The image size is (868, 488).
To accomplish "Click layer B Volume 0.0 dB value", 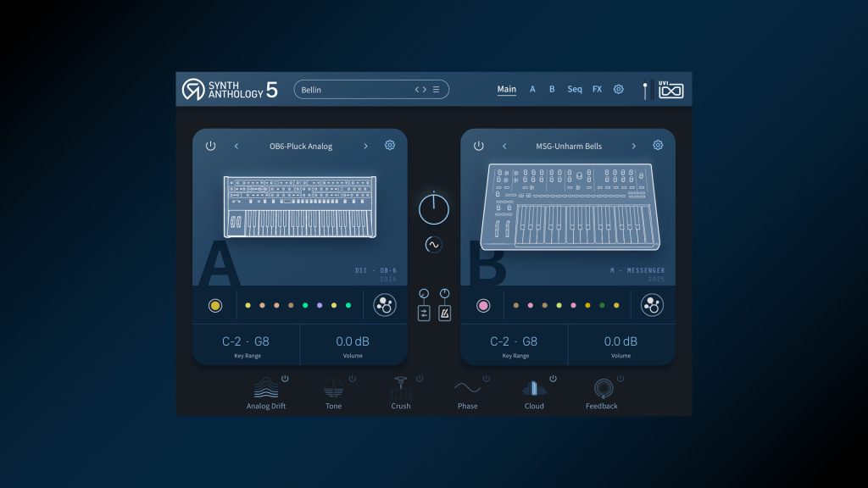I will (x=620, y=341).
